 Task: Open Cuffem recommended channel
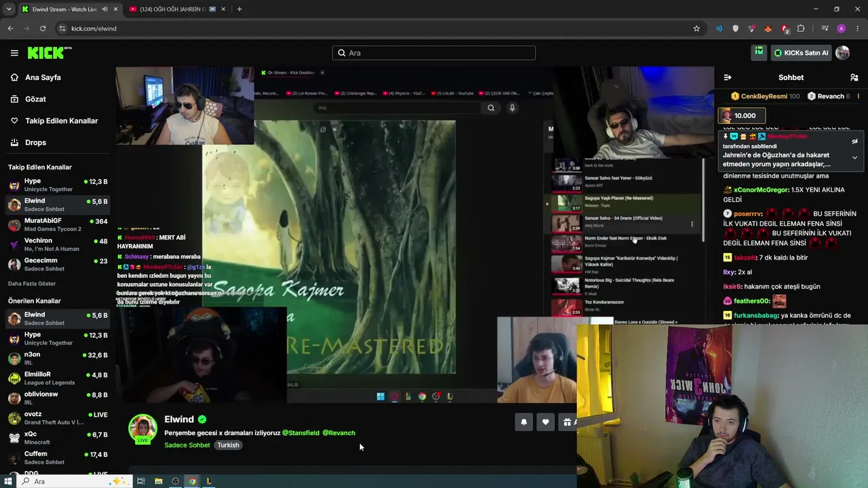click(x=57, y=457)
